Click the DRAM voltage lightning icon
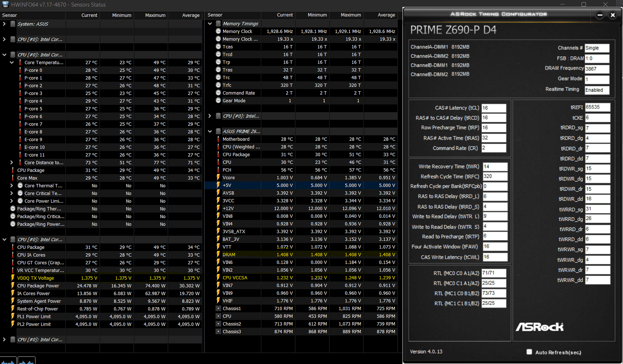Image resolution: width=623 pixels, height=364 pixels. point(218,254)
